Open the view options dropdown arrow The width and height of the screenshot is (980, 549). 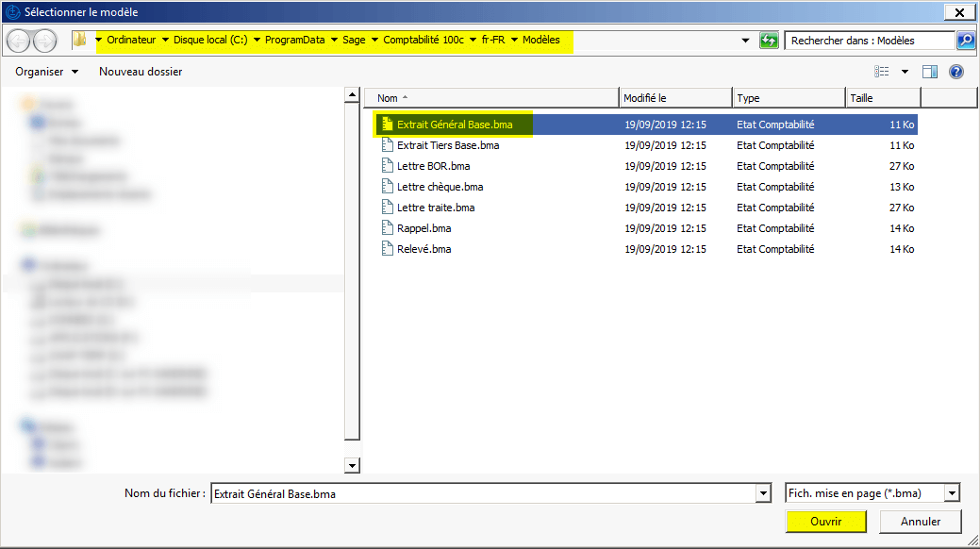905,72
